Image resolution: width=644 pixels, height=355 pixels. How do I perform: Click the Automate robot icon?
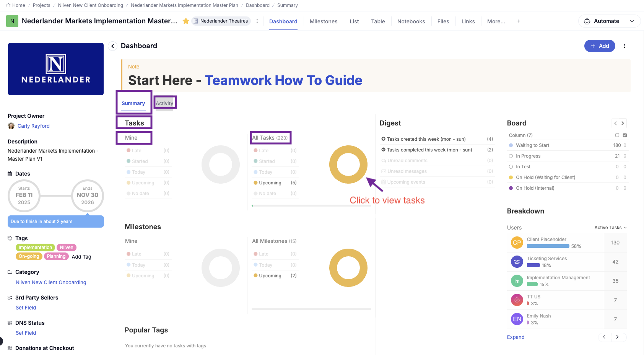(587, 21)
